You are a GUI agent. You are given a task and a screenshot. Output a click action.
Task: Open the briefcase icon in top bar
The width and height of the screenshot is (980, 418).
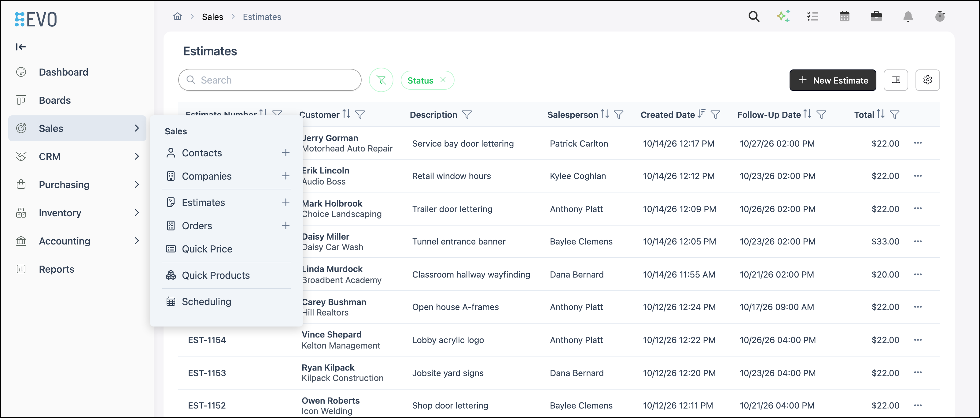(876, 16)
